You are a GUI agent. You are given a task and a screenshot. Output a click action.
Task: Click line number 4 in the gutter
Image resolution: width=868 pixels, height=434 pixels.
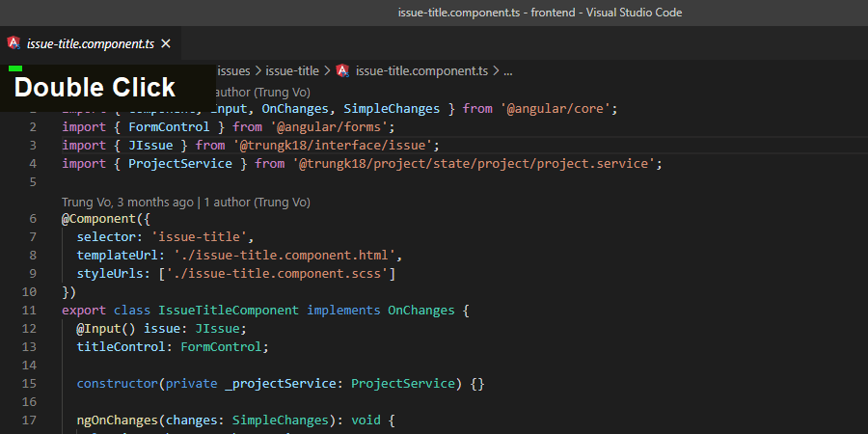(33, 164)
